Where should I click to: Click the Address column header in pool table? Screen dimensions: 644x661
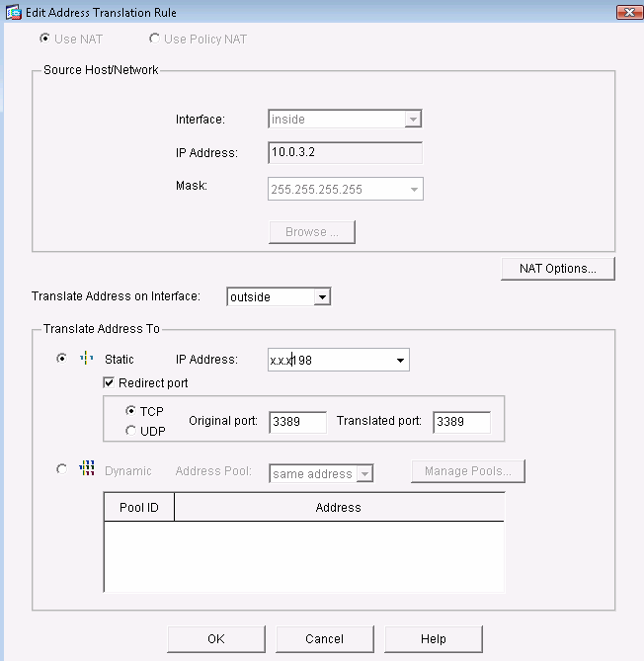pyautogui.click(x=339, y=507)
